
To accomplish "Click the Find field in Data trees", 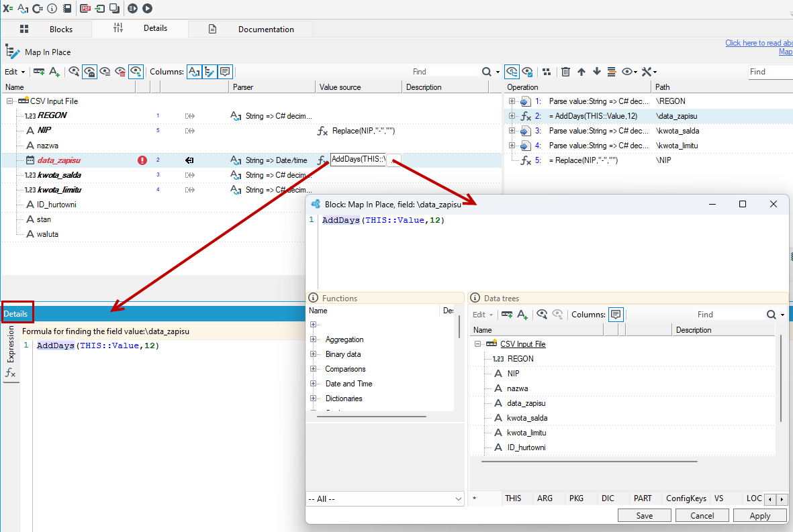I will click(x=729, y=314).
